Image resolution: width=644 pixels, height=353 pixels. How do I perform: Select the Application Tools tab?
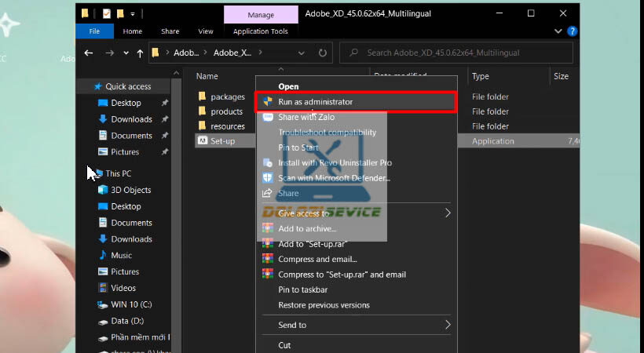point(261,31)
